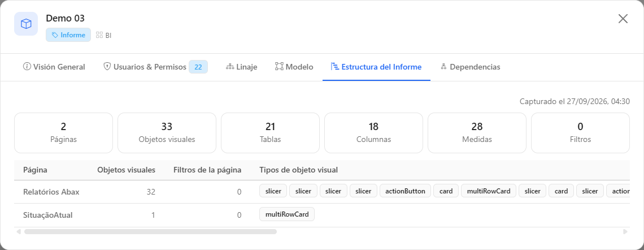Click the Informe tag badge
The height and width of the screenshot is (250, 644).
[68, 35]
